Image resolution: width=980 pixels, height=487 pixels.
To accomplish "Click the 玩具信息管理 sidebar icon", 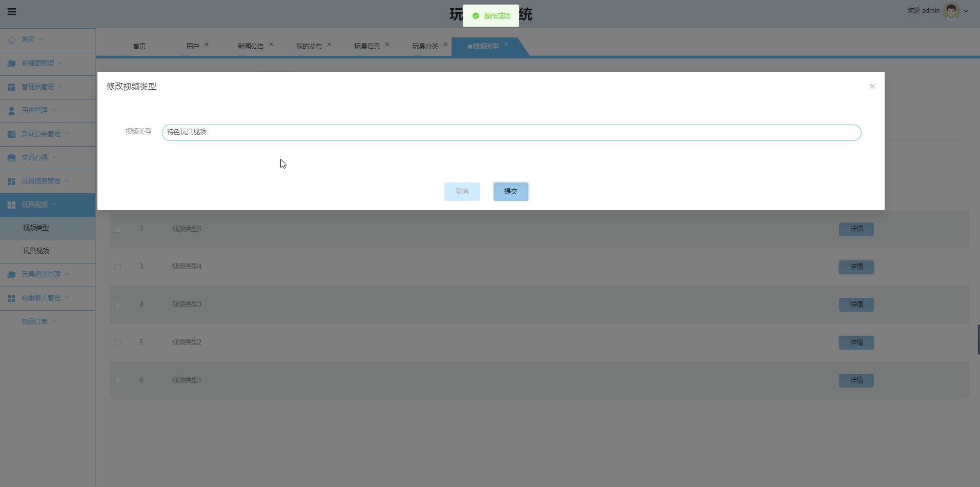I will click(x=11, y=181).
